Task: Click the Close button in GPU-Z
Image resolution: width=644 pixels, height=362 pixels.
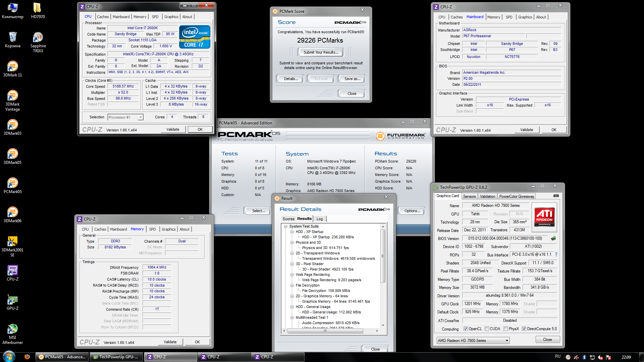Action: [x=547, y=340]
